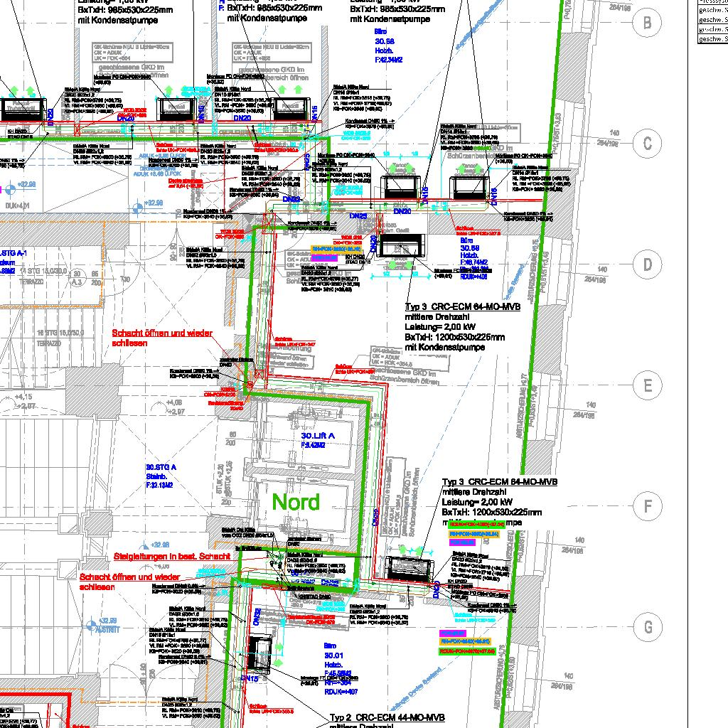Screen dimensions: 728x728
Task: Click the blue "DN25" pipe label
Action: [x=358, y=216]
